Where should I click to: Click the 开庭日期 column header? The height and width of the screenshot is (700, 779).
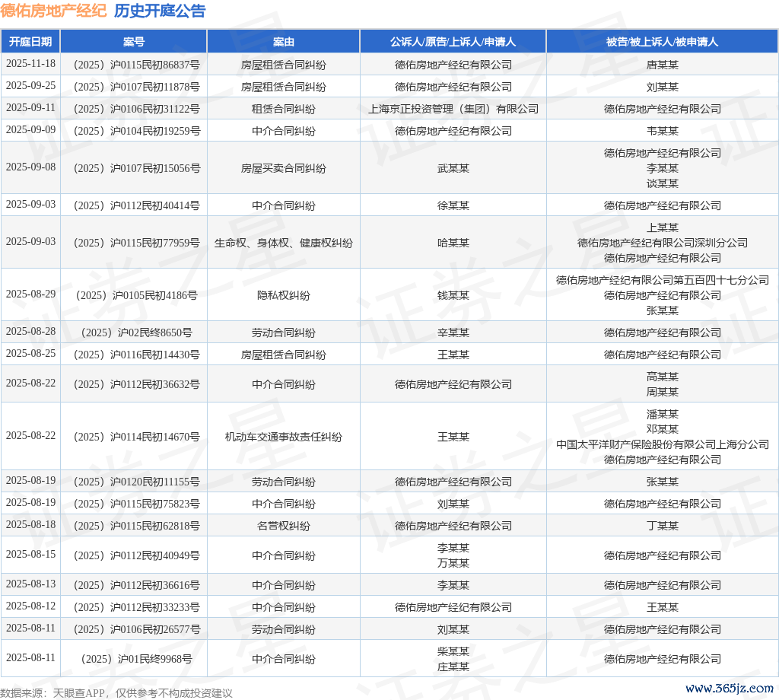point(30,42)
